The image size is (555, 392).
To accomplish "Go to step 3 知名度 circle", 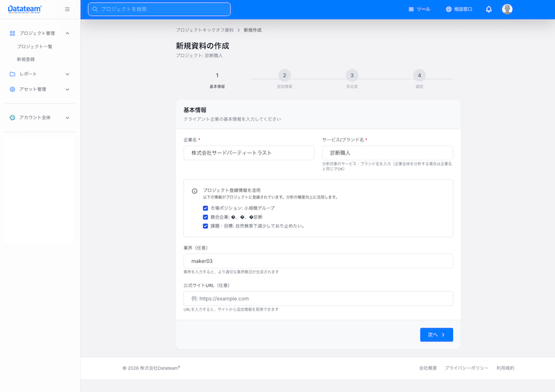I will (x=352, y=76).
